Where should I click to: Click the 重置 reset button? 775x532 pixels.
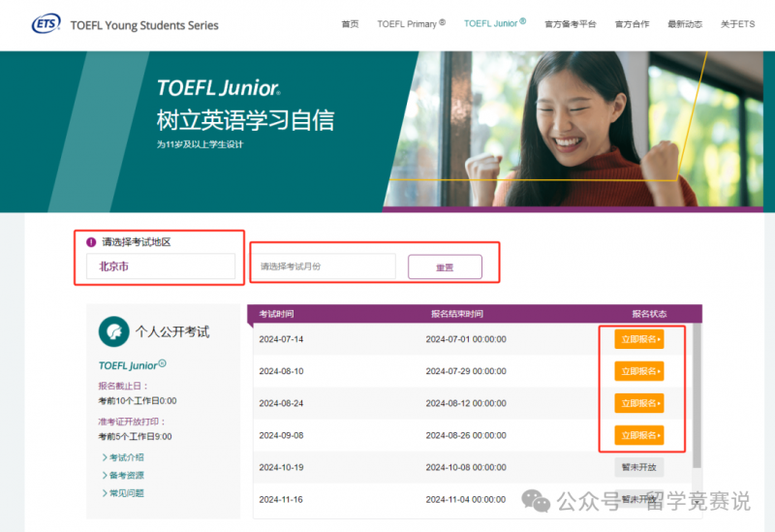[445, 267]
